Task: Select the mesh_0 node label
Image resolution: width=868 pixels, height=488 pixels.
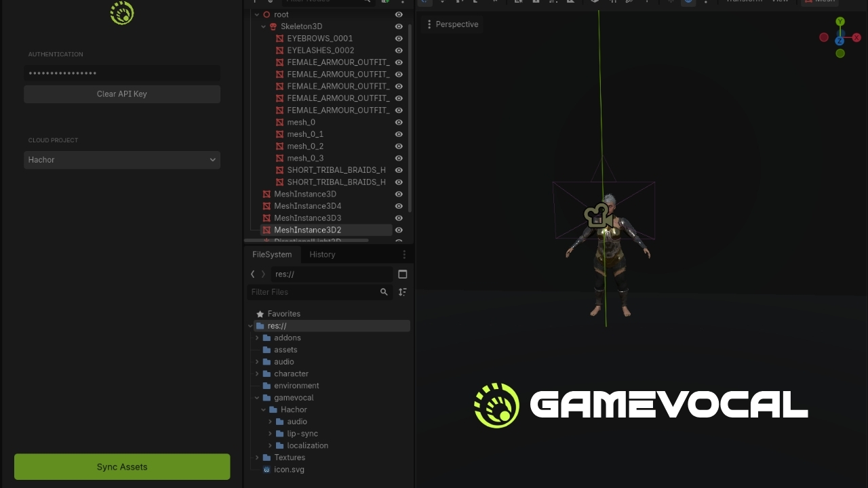Action: point(301,123)
